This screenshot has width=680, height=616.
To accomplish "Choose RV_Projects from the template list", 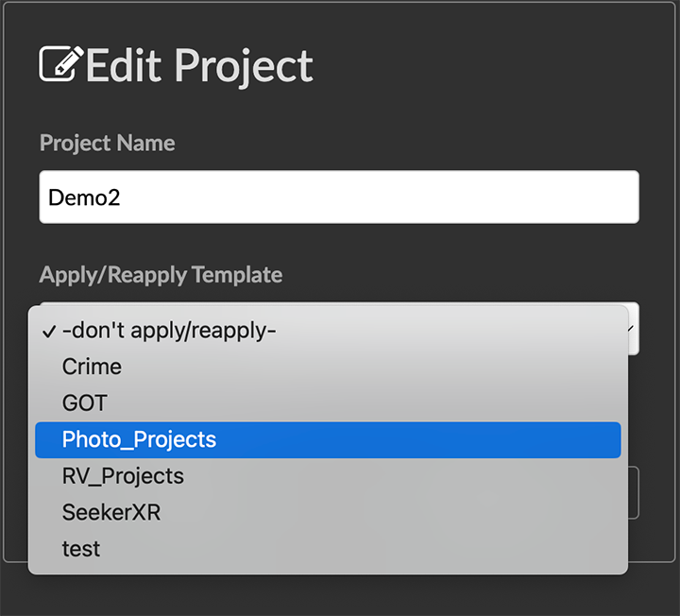I will tap(123, 476).
